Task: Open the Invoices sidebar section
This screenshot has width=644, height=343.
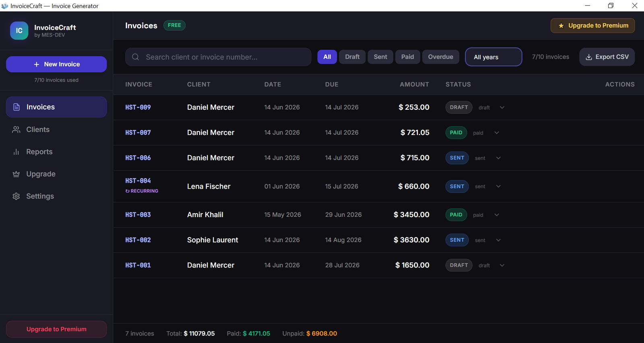Action: point(56,107)
